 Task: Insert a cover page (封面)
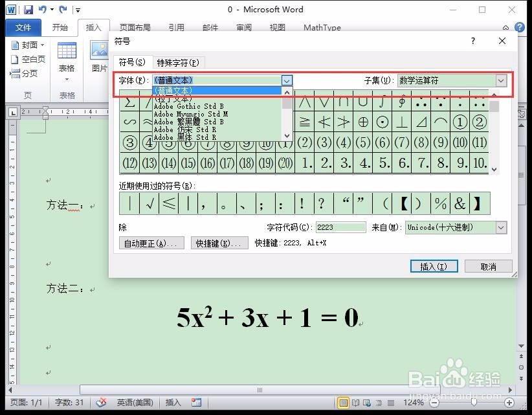point(28,45)
